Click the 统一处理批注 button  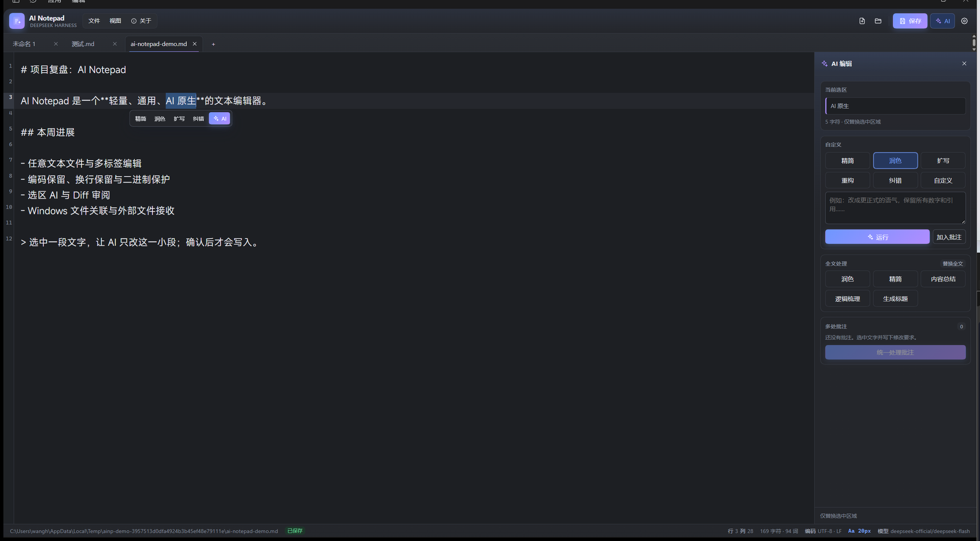[895, 352]
